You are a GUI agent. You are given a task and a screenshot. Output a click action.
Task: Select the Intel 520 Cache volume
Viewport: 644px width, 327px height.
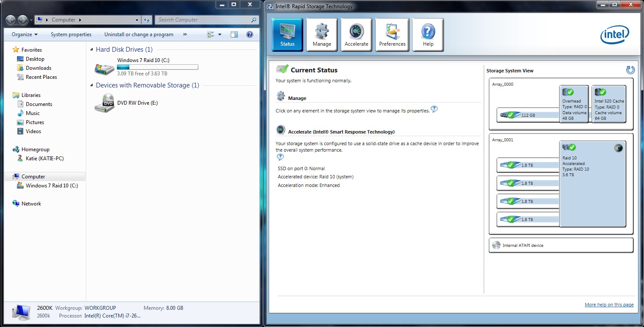[x=609, y=104]
